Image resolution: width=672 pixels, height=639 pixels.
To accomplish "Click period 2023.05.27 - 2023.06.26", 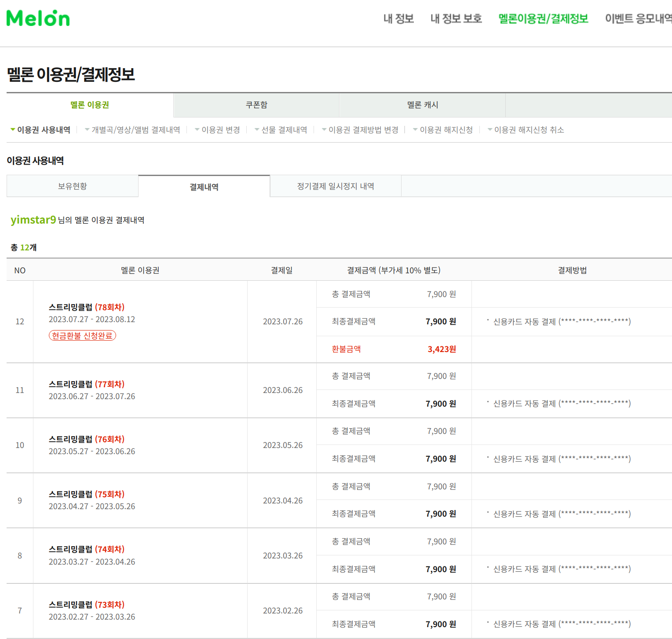I will pos(92,452).
